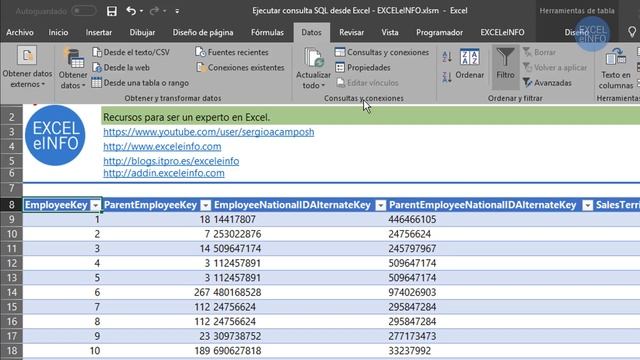Click the lightbulb Tell me icon

[x=632, y=32]
